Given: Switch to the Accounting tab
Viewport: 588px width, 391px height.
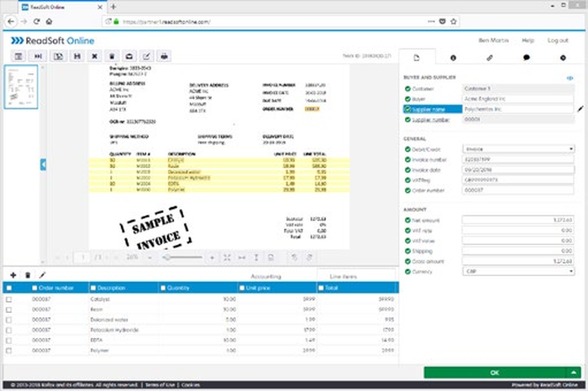Looking at the screenshot, I should pyautogui.click(x=265, y=276).
